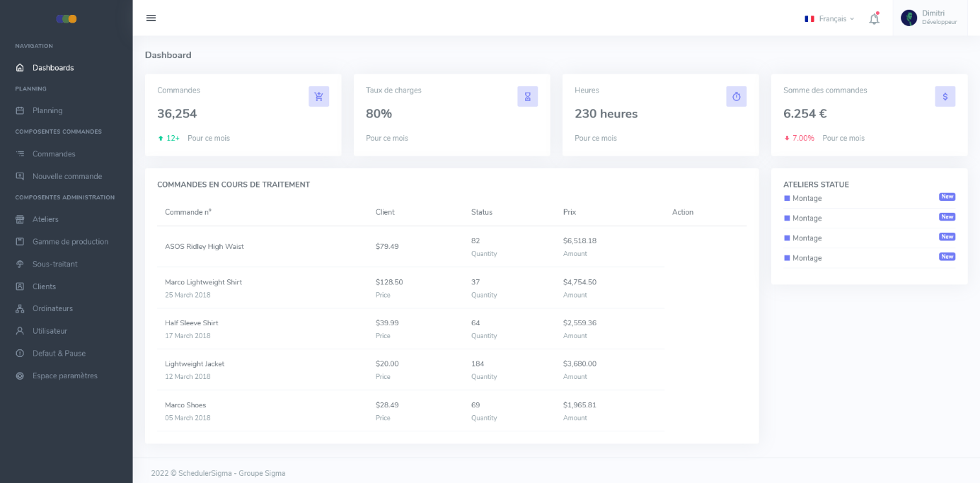Open the Clients sidebar item
This screenshot has width=980, height=483.
(x=66, y=286)
